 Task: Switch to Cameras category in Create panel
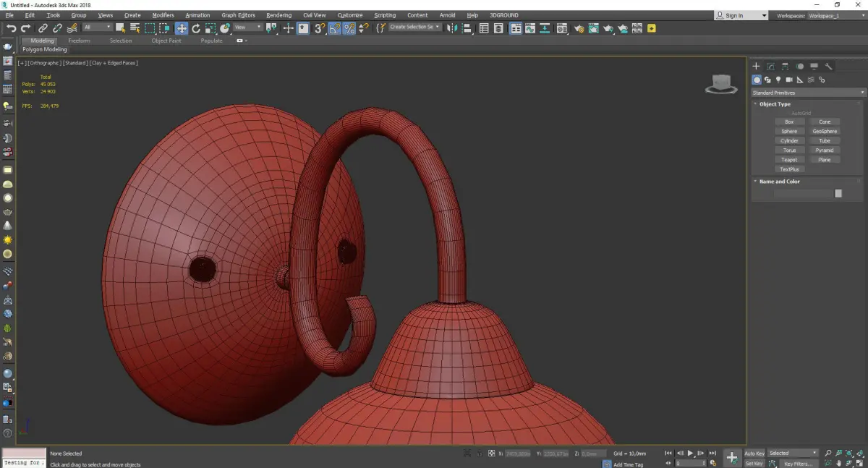(789, 80)
